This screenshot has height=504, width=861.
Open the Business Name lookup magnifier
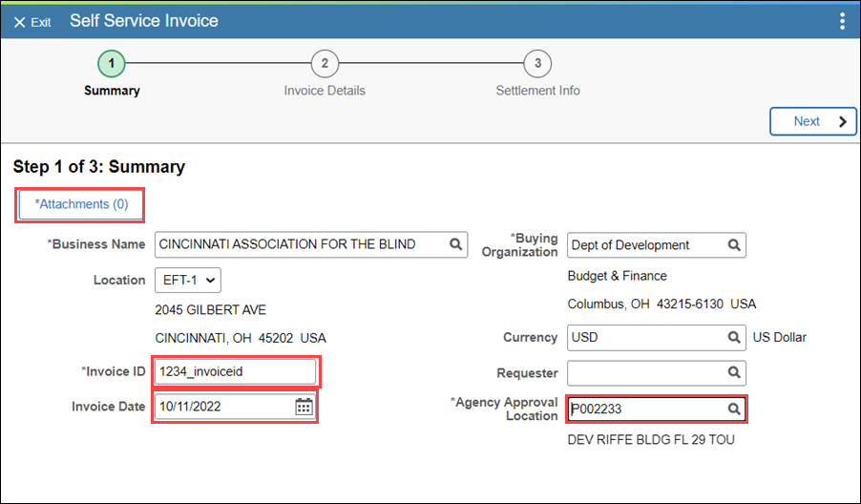(x=455, y=244)
